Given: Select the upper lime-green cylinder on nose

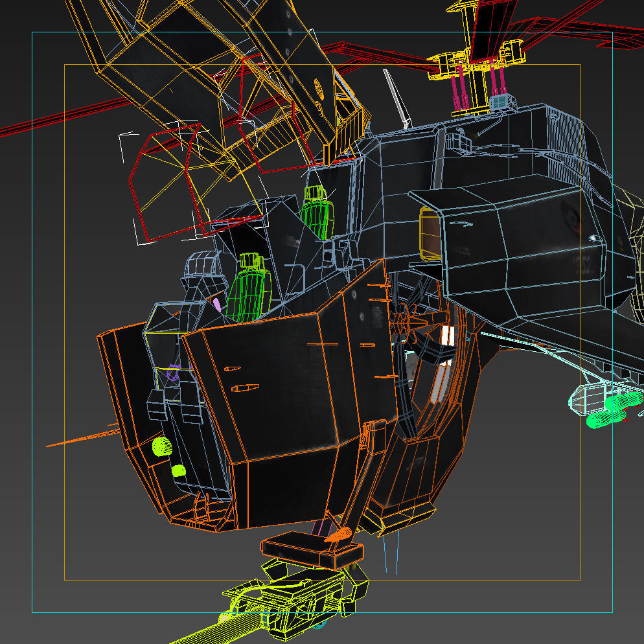Looking at the screenshot, I should (x=162, y=446).
